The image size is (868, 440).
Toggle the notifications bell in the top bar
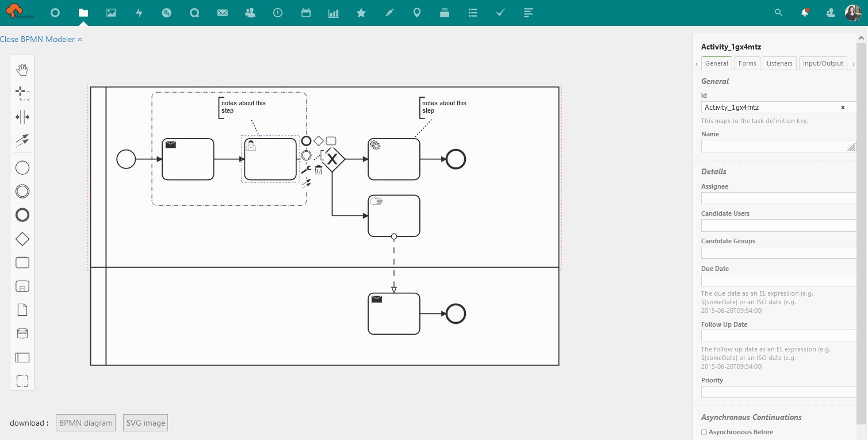tap(805, 12)
